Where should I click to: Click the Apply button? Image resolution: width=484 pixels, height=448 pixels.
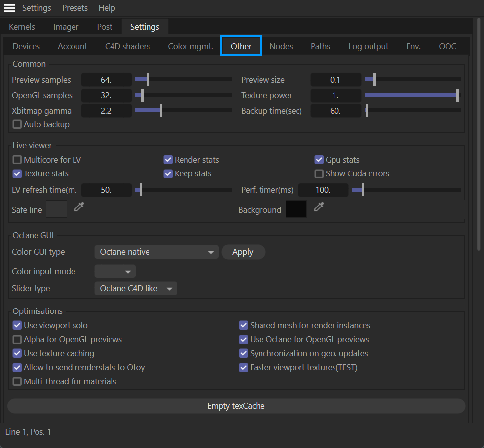pos(243,252)
